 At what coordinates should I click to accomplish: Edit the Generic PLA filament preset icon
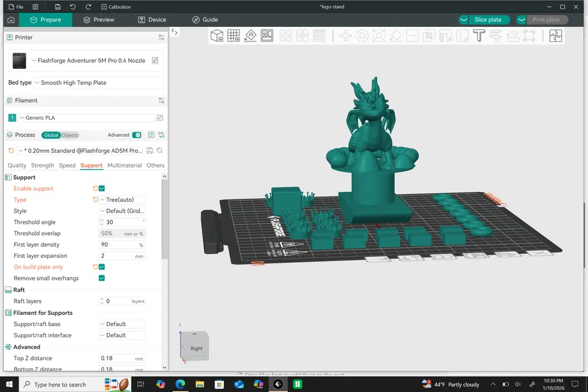click(160, 118)
